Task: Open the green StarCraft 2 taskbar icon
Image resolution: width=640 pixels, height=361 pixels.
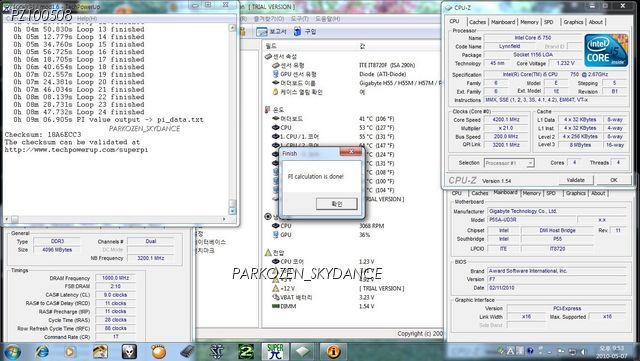Action: point(246,352)
